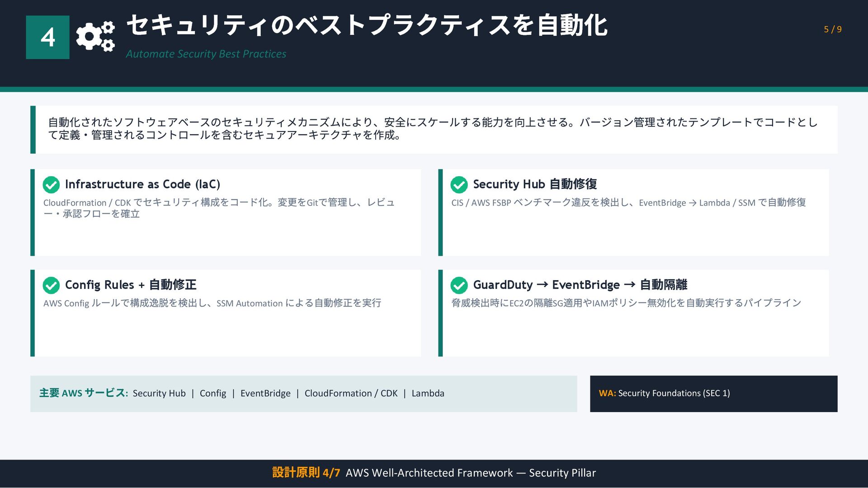868x488 pixels.
Task: Click checkmark icon beside Config Rules
Action: point(51,285)
